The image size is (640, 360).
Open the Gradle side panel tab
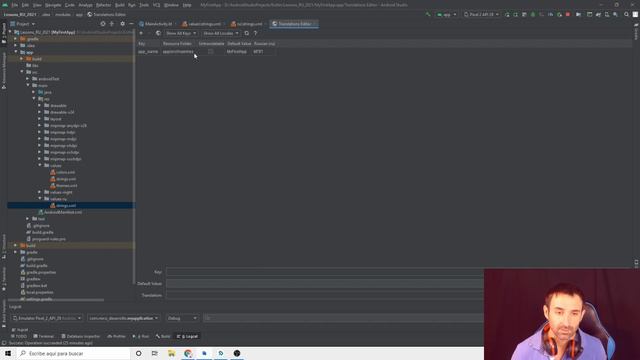(636, 31)
